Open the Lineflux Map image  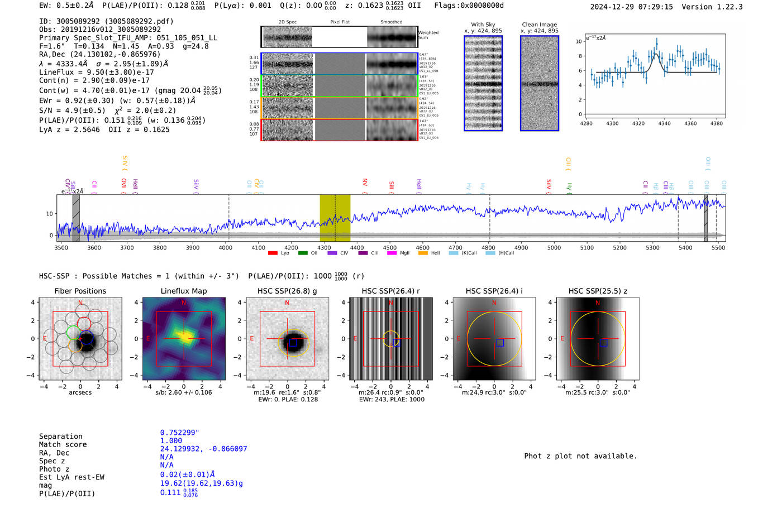184,339
